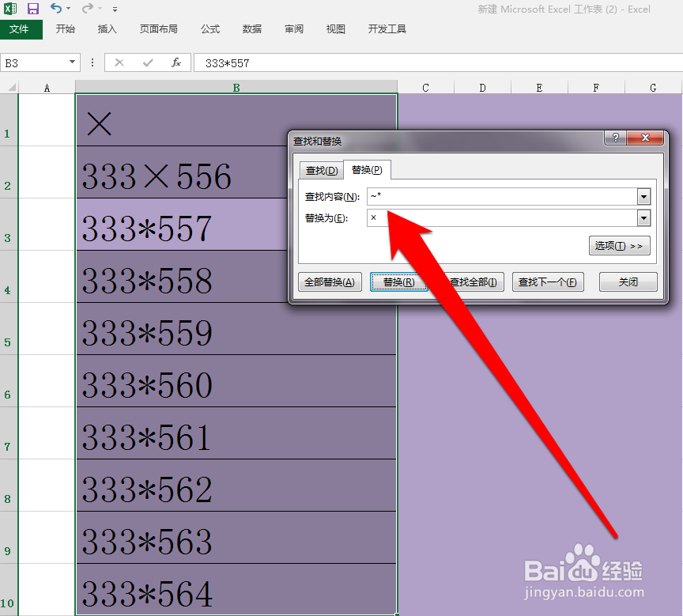Viewport: 683px width, 616px height.
Task: Click the Excel application icon top-left
Action: tap(10, 8)
